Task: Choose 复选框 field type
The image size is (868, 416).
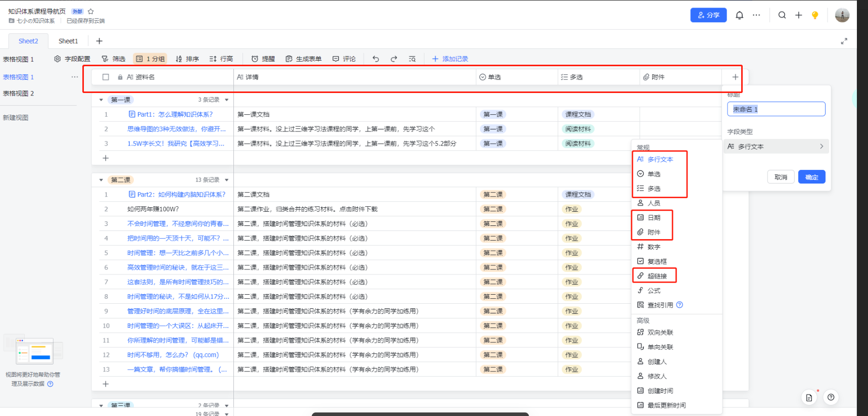Action: click(x=677, y=261)
